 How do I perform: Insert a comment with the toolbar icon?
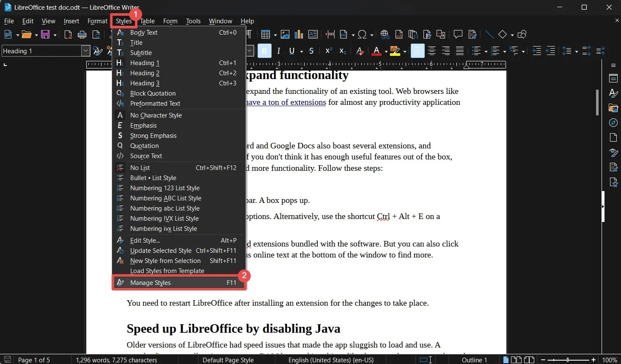[x=458, y=34]
